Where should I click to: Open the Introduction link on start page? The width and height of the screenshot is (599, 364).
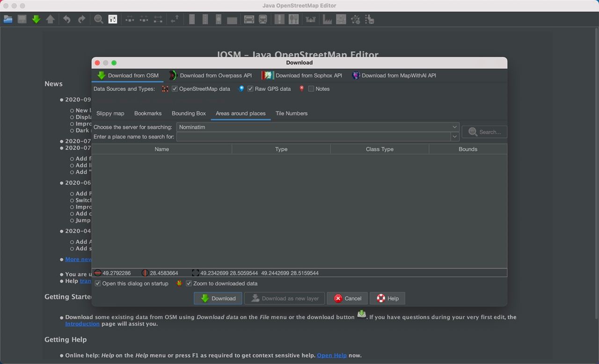(x=82, y=324)
